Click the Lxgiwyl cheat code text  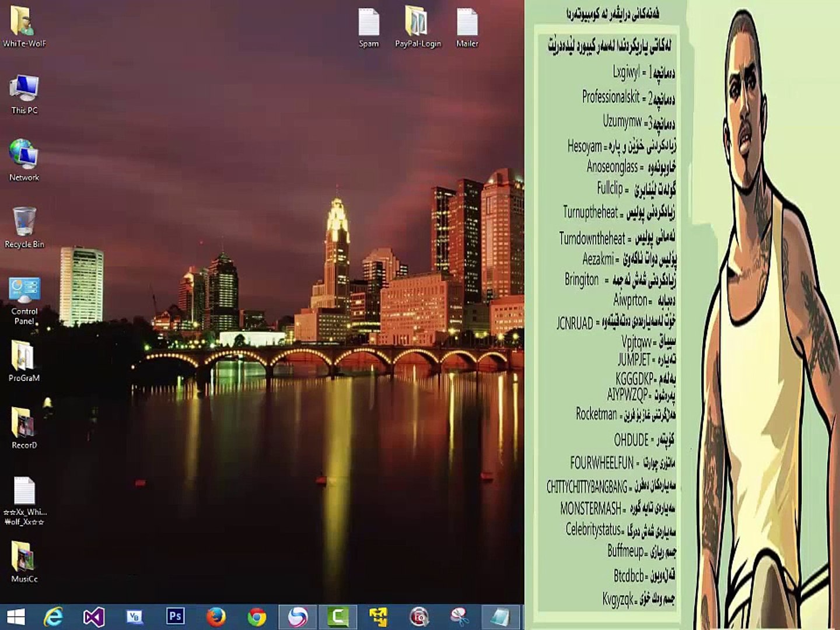626,72
